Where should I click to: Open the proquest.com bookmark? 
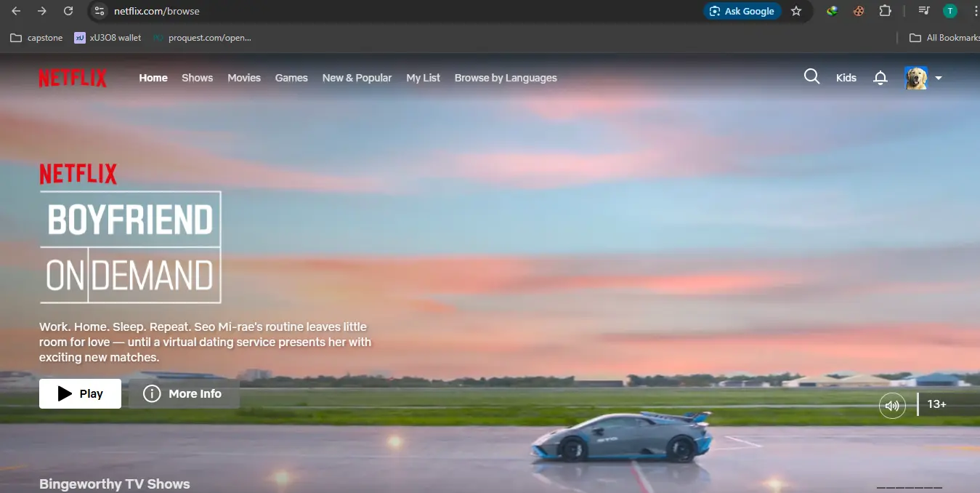[x=202, y=37]
